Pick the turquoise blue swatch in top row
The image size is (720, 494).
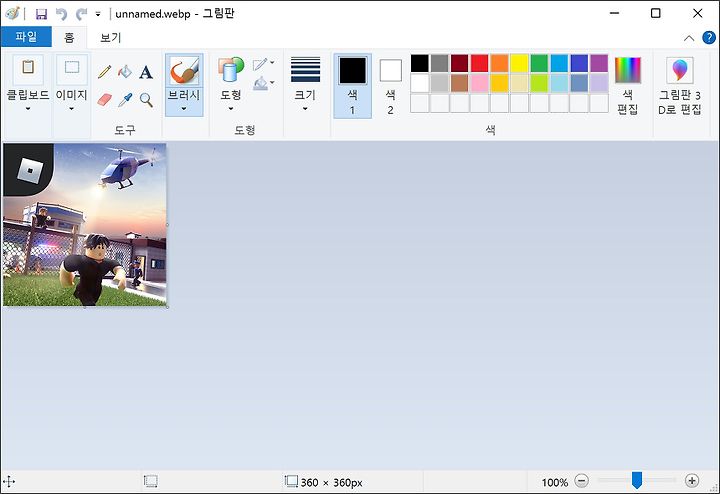point(559,63)
